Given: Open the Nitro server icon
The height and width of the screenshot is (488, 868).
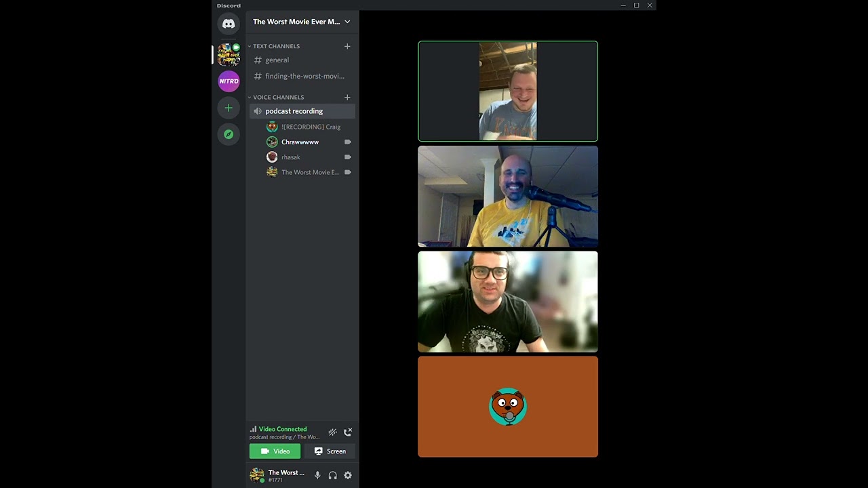Looking at the screenshot, I should 229,81.
